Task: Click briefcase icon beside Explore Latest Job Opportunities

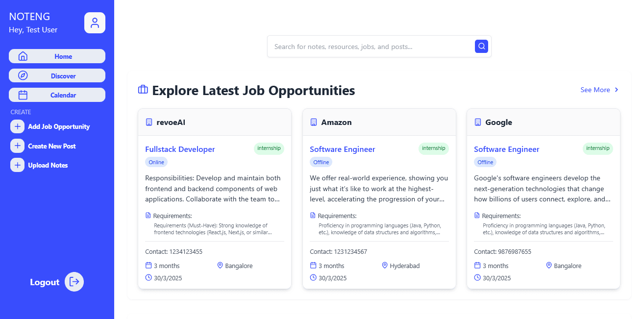Action: (143, 90)
